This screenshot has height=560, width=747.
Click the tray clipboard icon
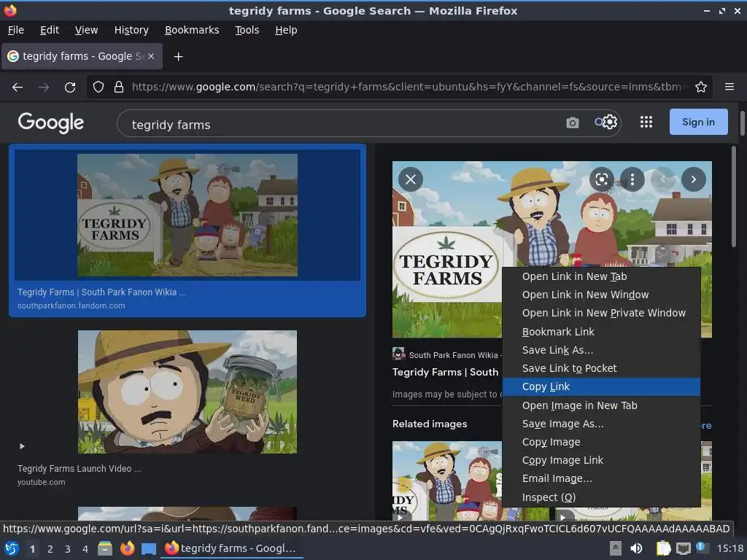[x=664, y=548]
